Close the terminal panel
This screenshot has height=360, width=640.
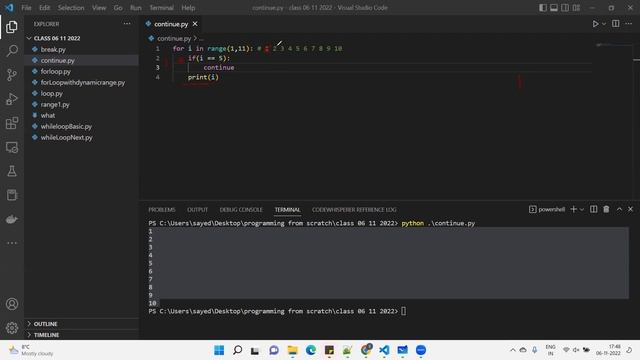[x=630, y=209]
